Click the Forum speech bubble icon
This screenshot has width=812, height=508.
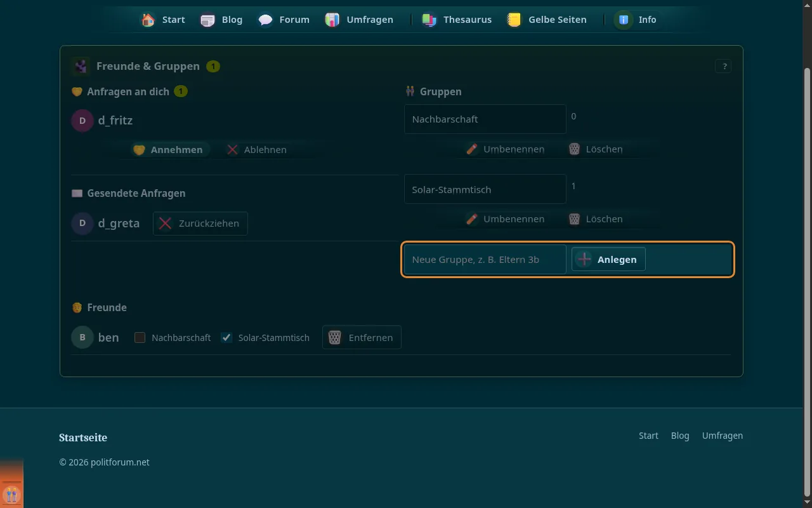pos(265,20)
